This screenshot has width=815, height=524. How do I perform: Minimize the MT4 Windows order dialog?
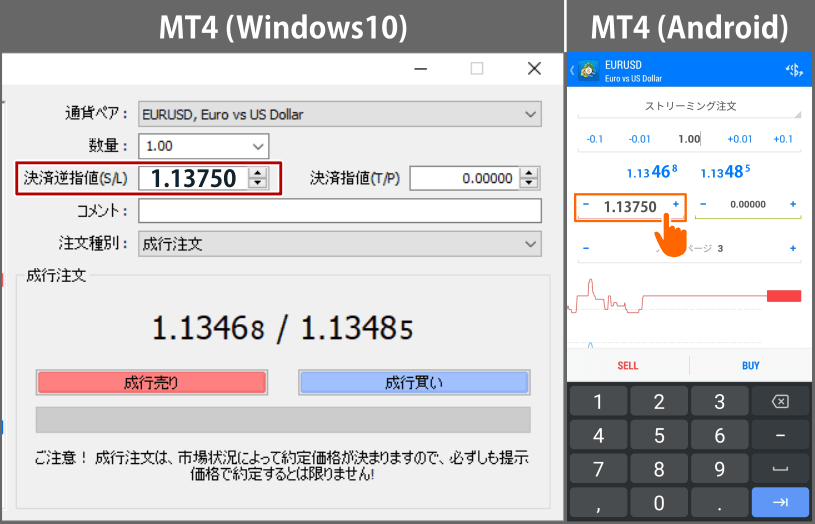coord(421,69)
